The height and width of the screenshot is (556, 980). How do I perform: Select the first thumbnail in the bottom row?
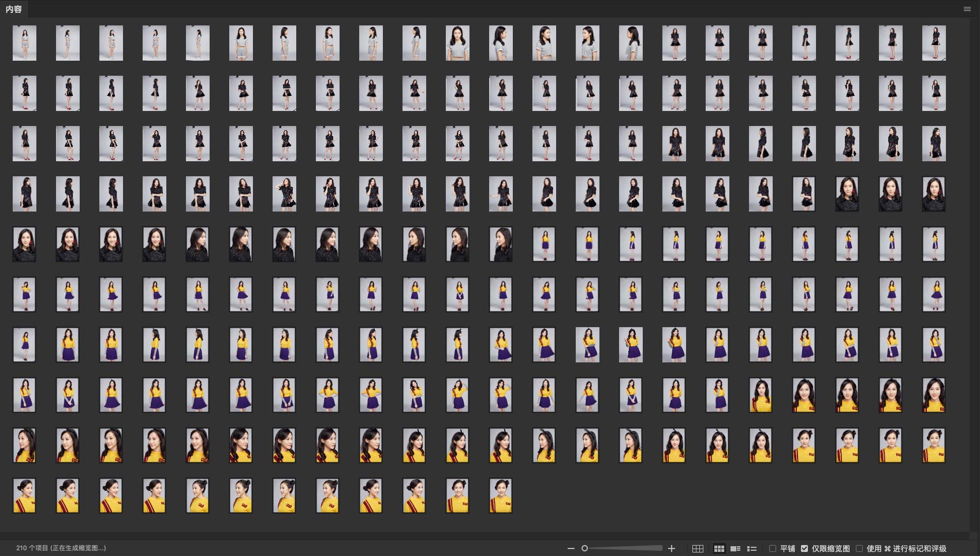point(24,495)
